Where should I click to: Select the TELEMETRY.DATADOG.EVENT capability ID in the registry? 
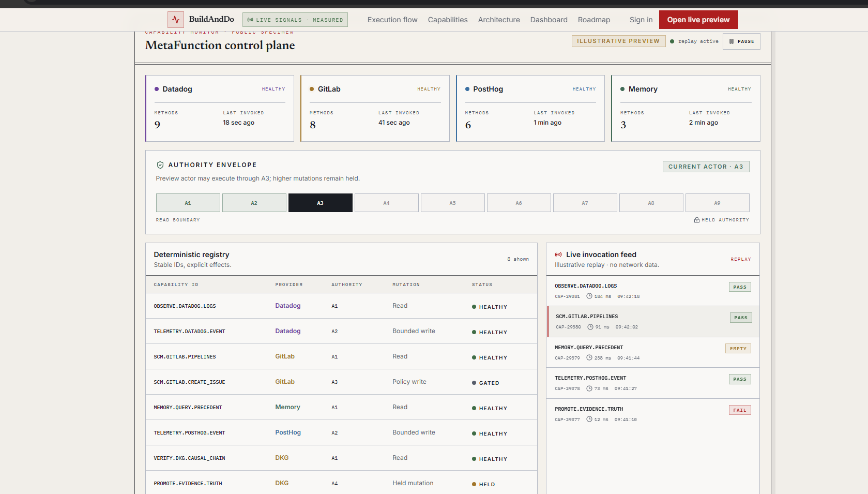pos(189,332)
